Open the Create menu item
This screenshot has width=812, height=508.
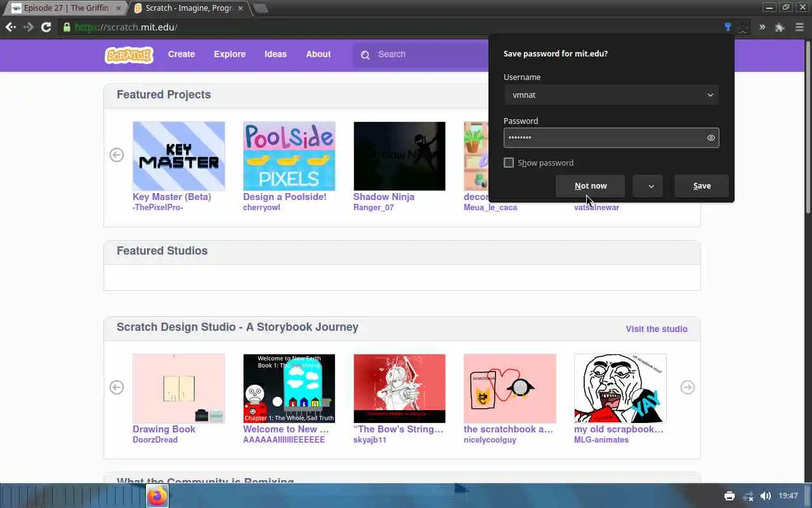tap(181, 55)
